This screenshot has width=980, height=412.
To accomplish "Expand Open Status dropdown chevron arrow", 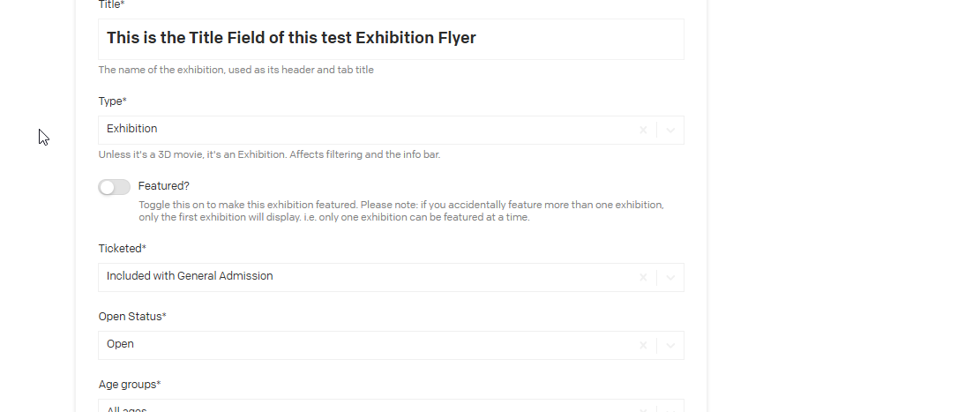I will click(670, 345).
